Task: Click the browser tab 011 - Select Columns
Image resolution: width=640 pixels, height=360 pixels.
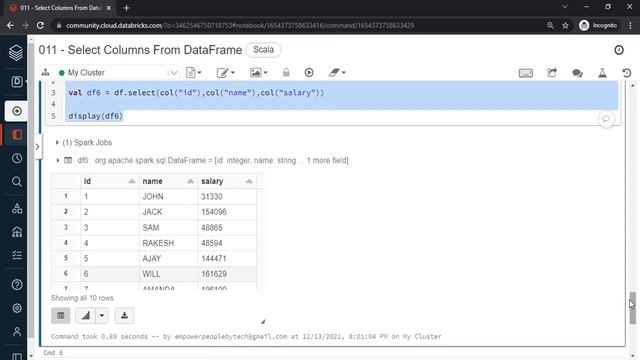Action: (60, 8)
